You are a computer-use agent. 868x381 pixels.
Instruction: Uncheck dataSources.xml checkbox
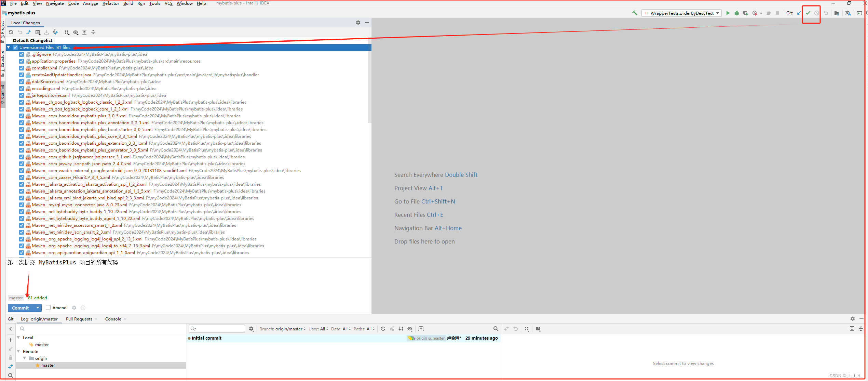point(22,82)
